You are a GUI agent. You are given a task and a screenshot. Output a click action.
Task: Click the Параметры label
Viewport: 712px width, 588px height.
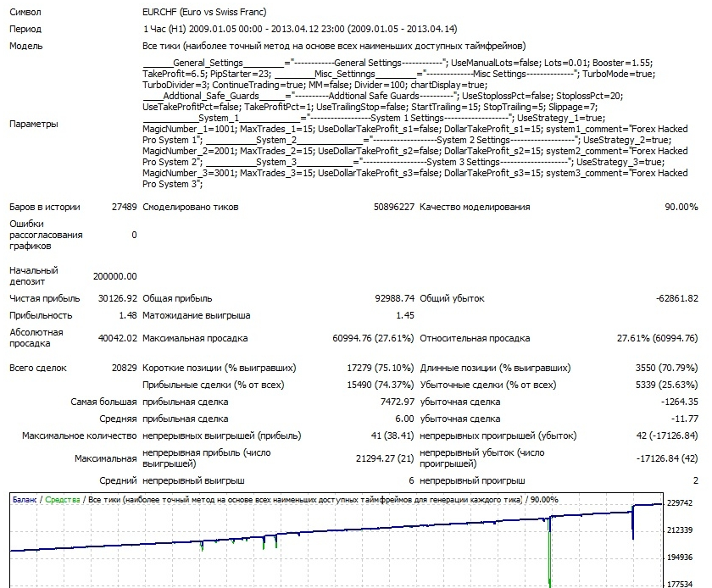(34, 124)
